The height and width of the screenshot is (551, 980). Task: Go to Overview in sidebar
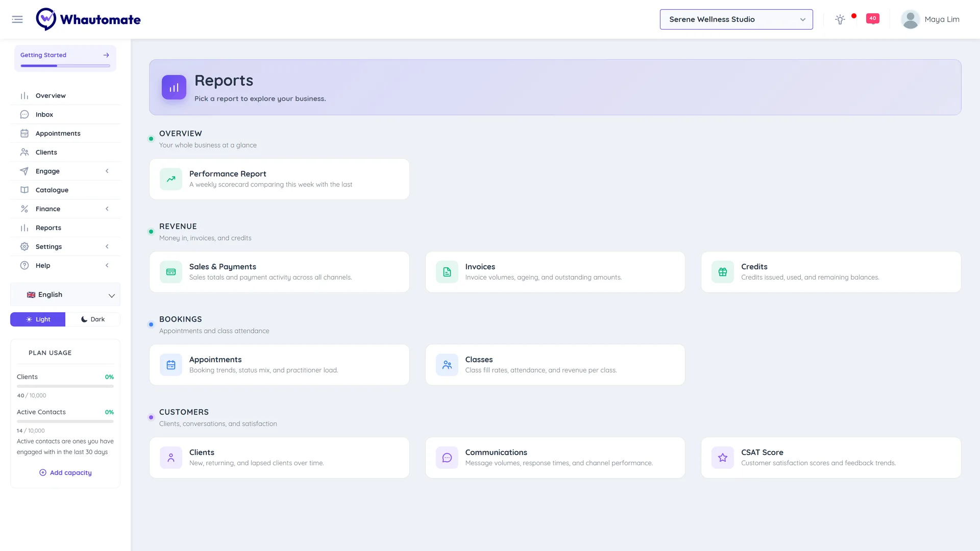(x=65, y=95)
